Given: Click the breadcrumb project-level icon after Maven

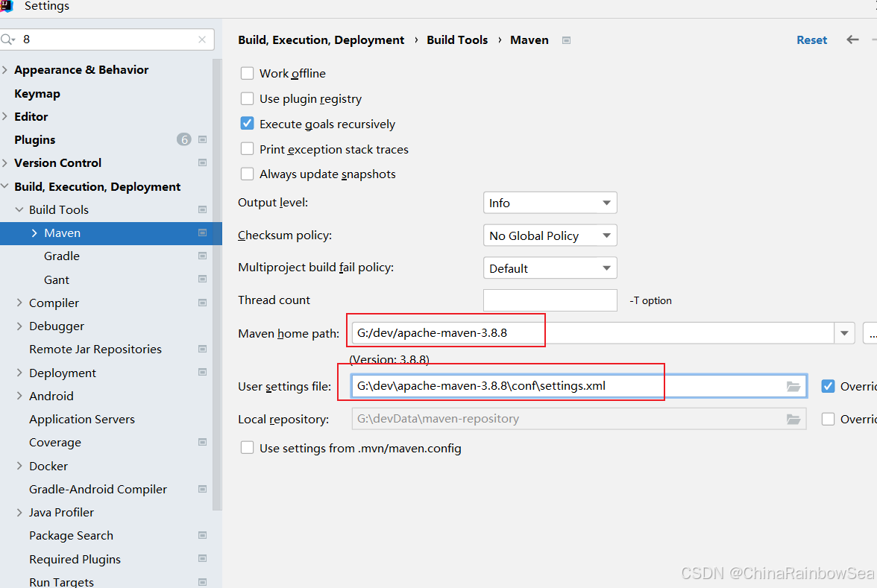Looking at the screenshot, I should [x=566, y=40].
